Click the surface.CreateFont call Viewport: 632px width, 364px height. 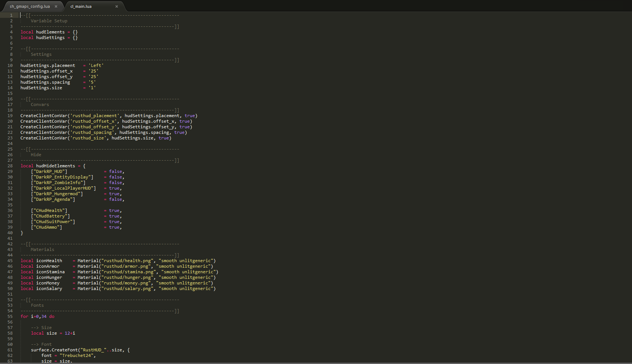[80, 350]
